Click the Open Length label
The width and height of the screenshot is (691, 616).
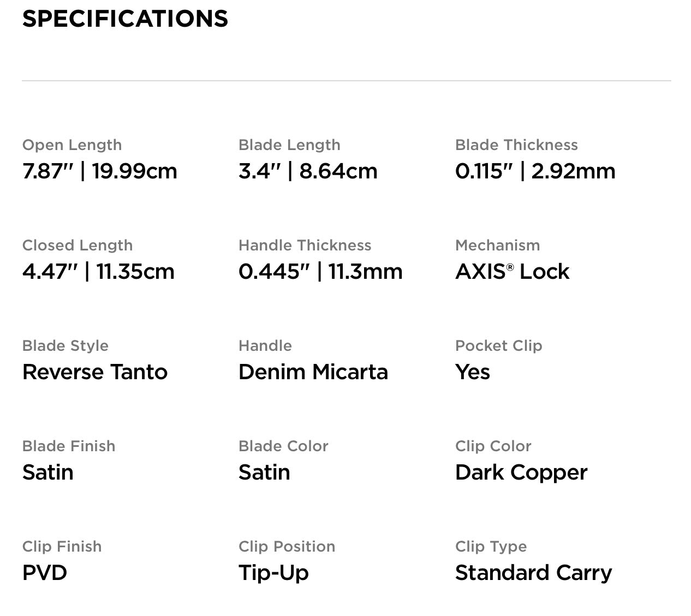click(72, 145)
